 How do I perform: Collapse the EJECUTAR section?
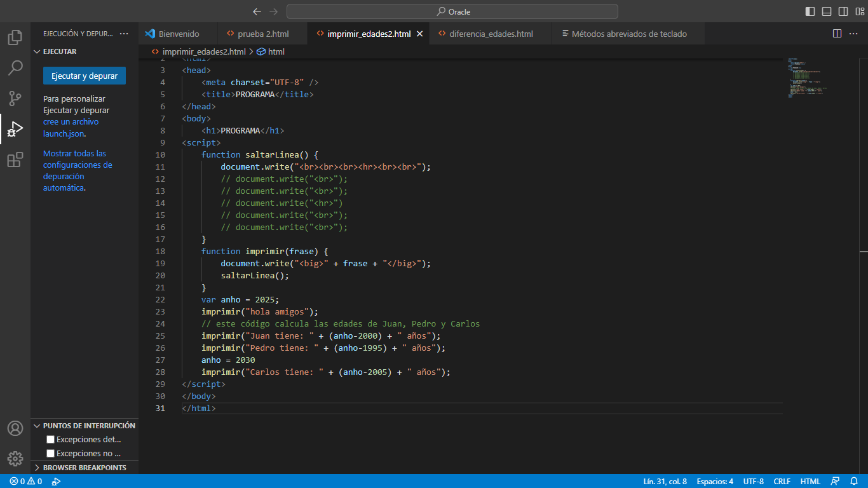pos(85,51)
